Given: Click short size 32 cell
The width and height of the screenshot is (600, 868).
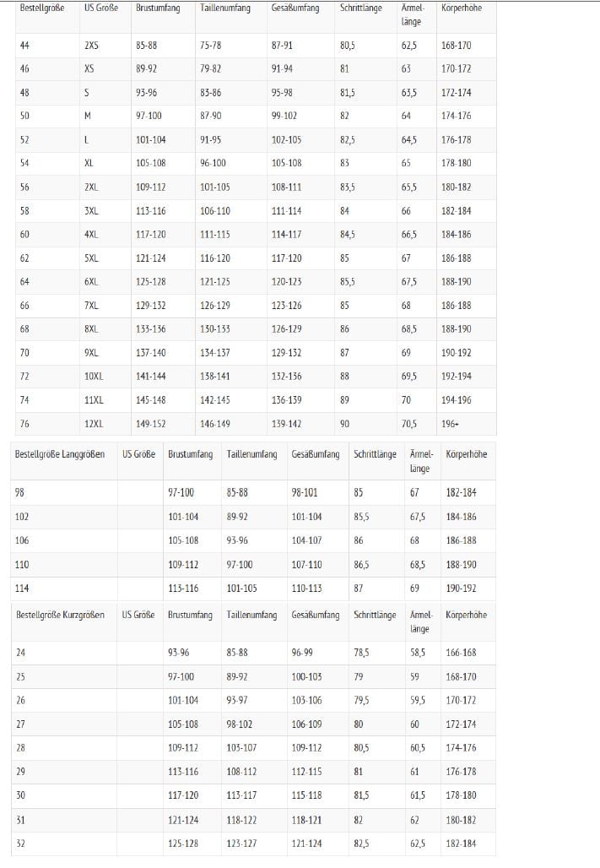Looking at the screenshot, I should 21,843.
